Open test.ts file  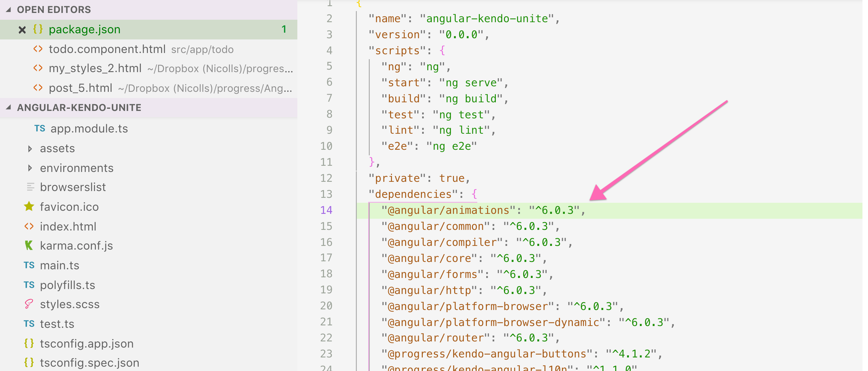(57, 324)
